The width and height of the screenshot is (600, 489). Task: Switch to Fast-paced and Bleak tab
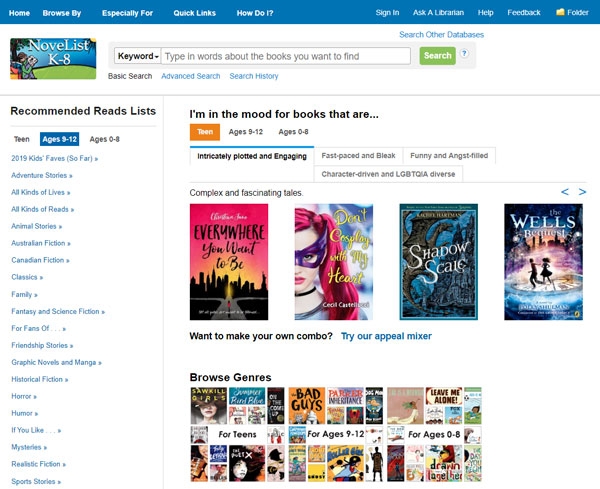pos(358,156)
